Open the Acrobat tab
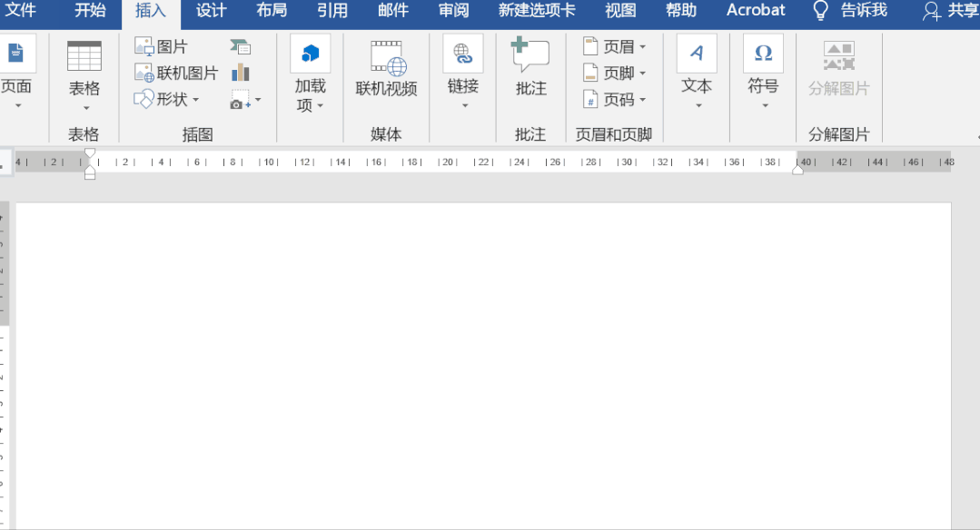 [756, 11]
